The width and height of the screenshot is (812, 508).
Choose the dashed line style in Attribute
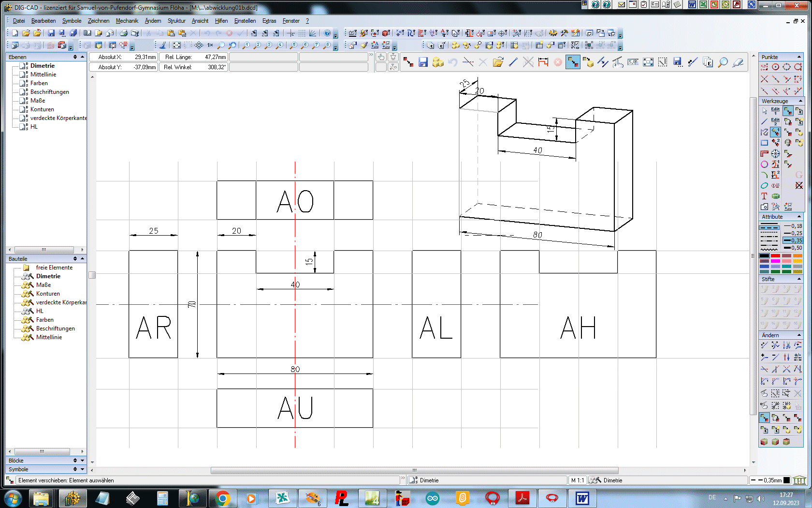[769, 229]
